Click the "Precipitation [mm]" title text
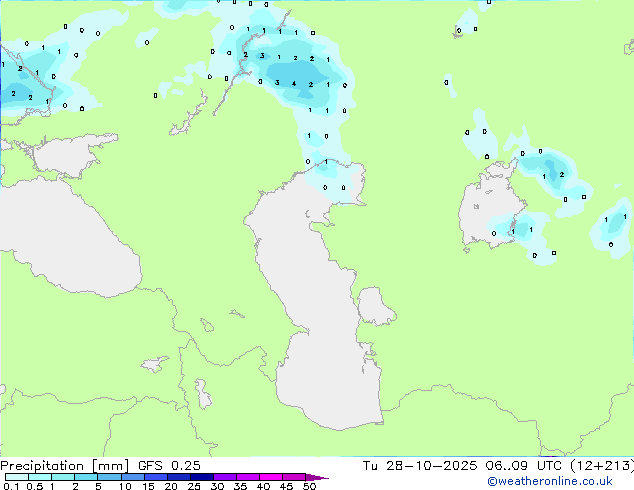Image resolution: width=634 pixels, height=490 pixels. [65, 466]
